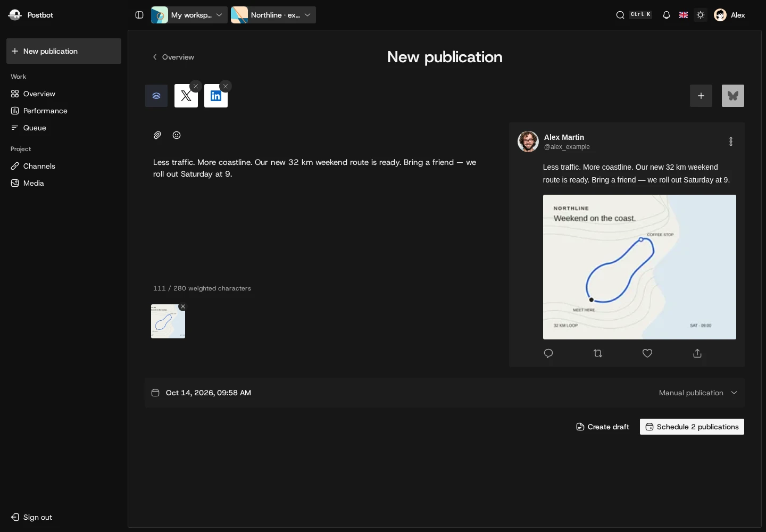Image resolution: width=766 pixels, height=532 pixels.
Task: Click New publication sidebar button
Action: click(x=64, y=51)
